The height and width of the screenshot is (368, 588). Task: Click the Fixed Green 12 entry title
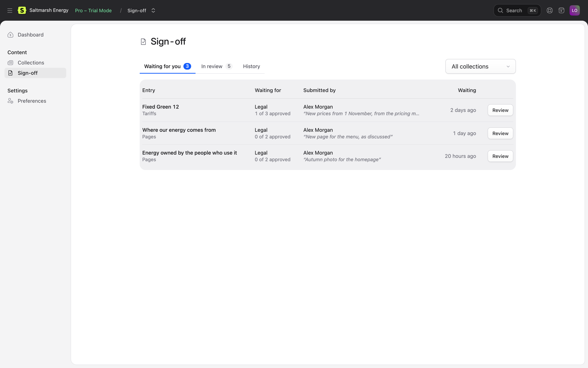161,107
